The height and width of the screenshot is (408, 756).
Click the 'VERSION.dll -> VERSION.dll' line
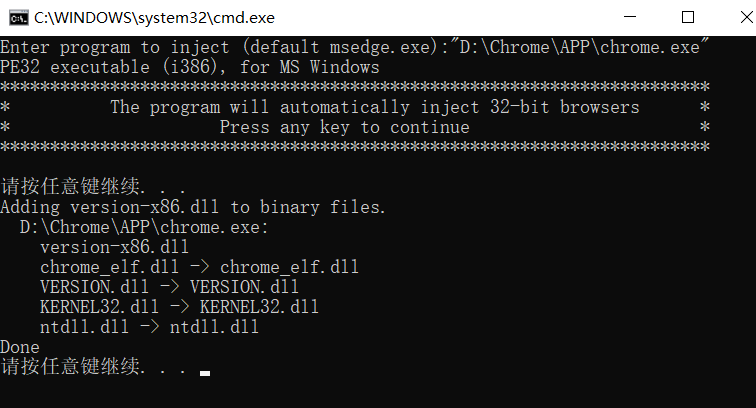pos(169,287)
